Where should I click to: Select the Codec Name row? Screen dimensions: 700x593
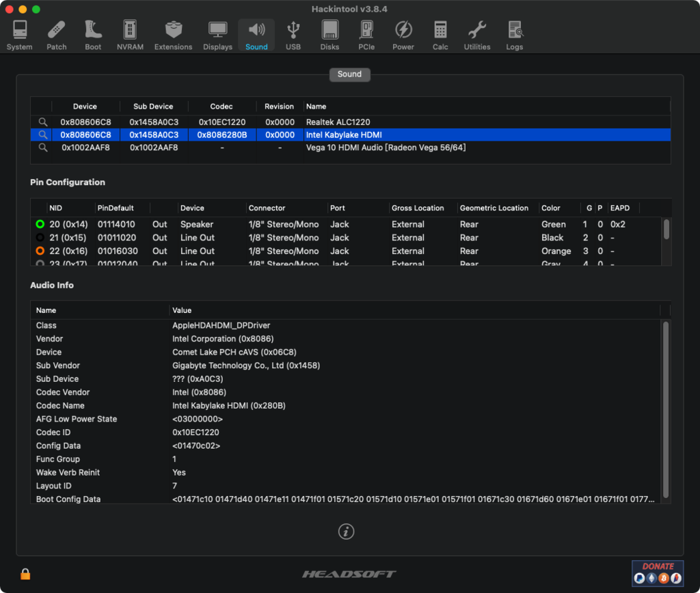345,406
